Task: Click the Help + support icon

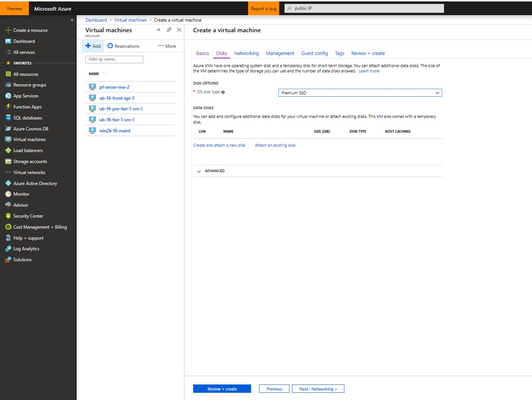Action: pos(8,238)
